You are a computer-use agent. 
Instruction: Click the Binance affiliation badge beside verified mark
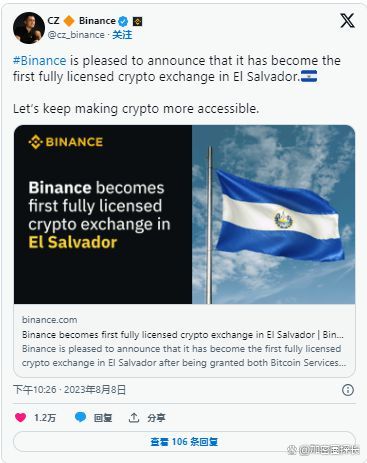[x=138, y=22]
